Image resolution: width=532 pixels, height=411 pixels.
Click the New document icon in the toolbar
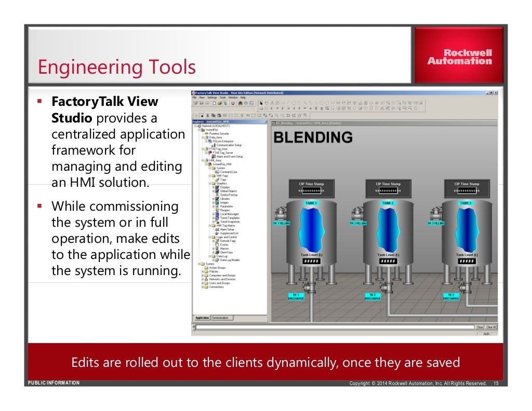click(x=215, y=103)
